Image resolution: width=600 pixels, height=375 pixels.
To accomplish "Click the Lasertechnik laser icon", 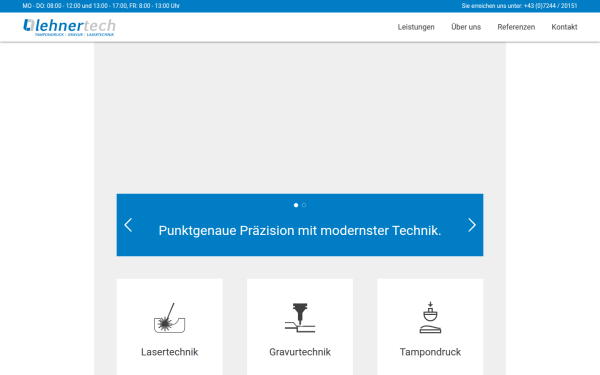I will (170, 318).
